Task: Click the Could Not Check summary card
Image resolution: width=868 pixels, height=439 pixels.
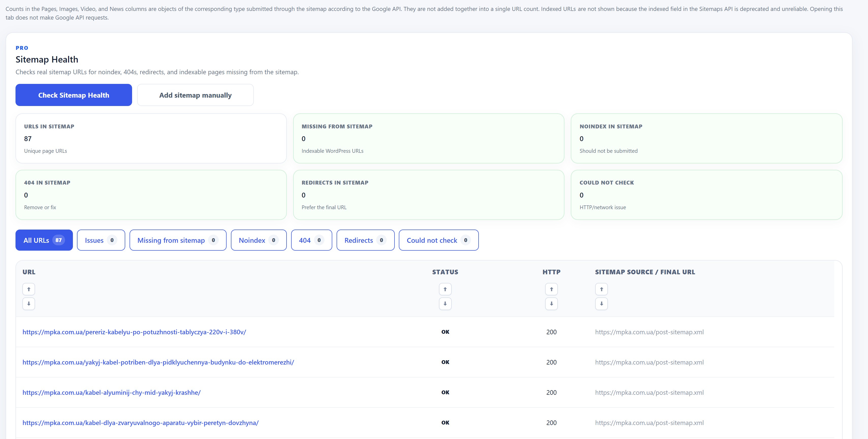Action: click(707, 195)
